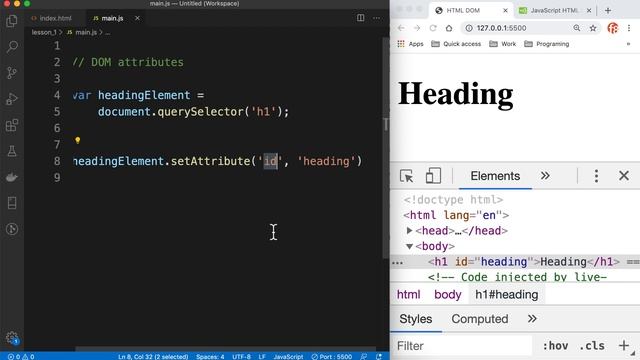
Task: Open the ellipsis actions on h1 row
Action: coord(397,262)
